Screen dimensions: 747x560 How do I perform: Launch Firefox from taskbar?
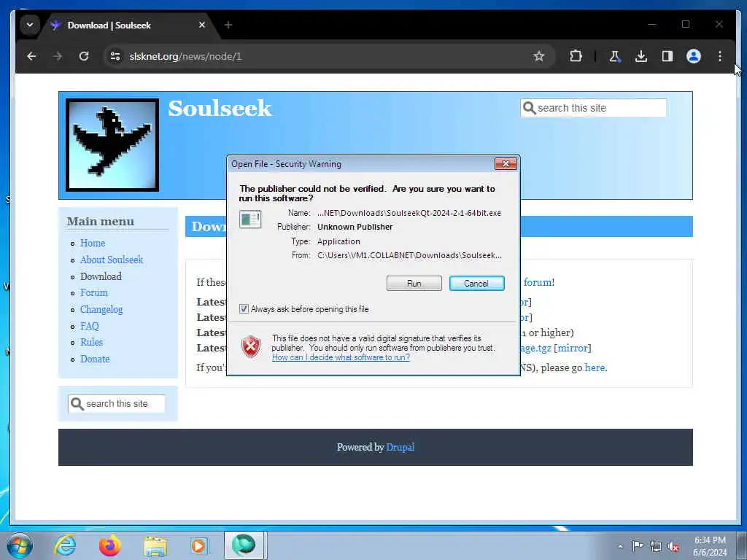coord(109,545)
